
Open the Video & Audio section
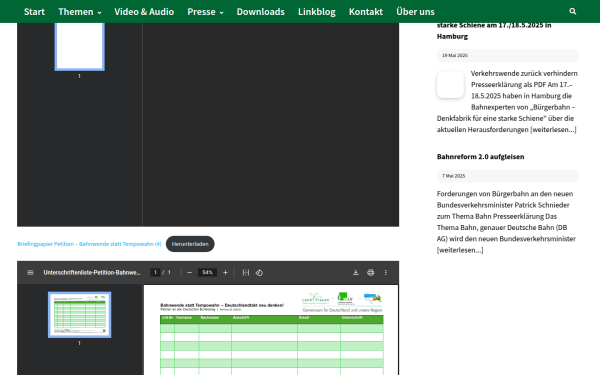click(144, 12)
